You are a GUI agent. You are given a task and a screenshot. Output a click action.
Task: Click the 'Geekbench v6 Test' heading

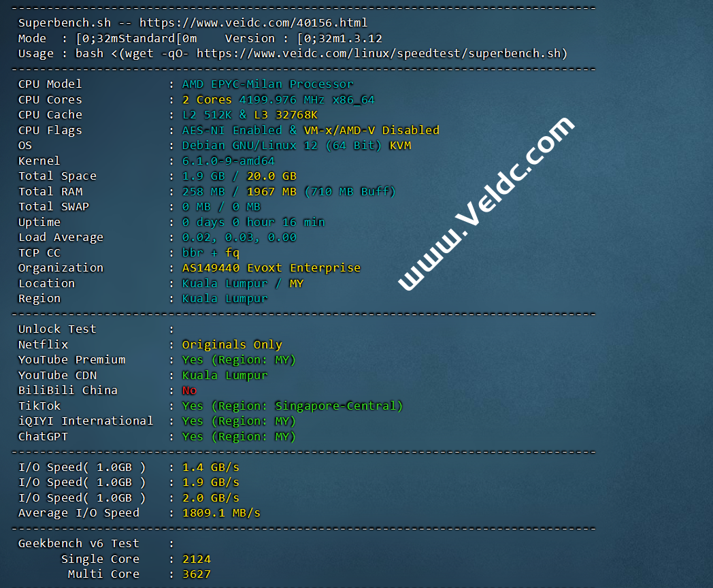78,544
